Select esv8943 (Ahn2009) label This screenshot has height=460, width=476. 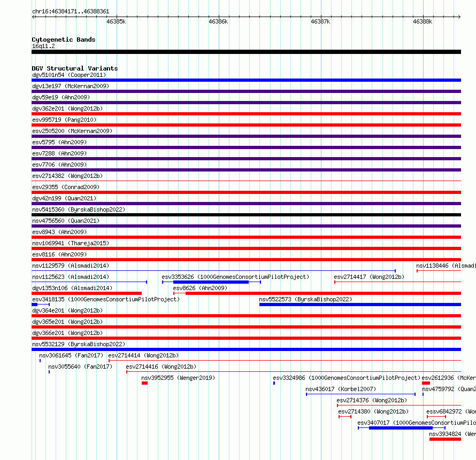click(x=59, y=232)
